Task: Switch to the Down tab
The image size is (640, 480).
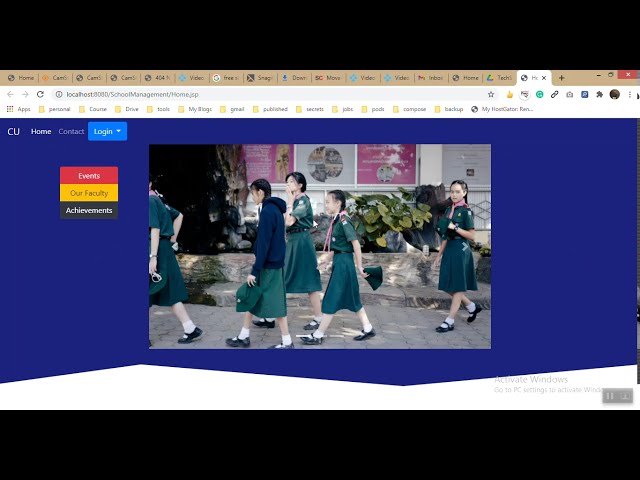Action: click(x=294, y=78)
